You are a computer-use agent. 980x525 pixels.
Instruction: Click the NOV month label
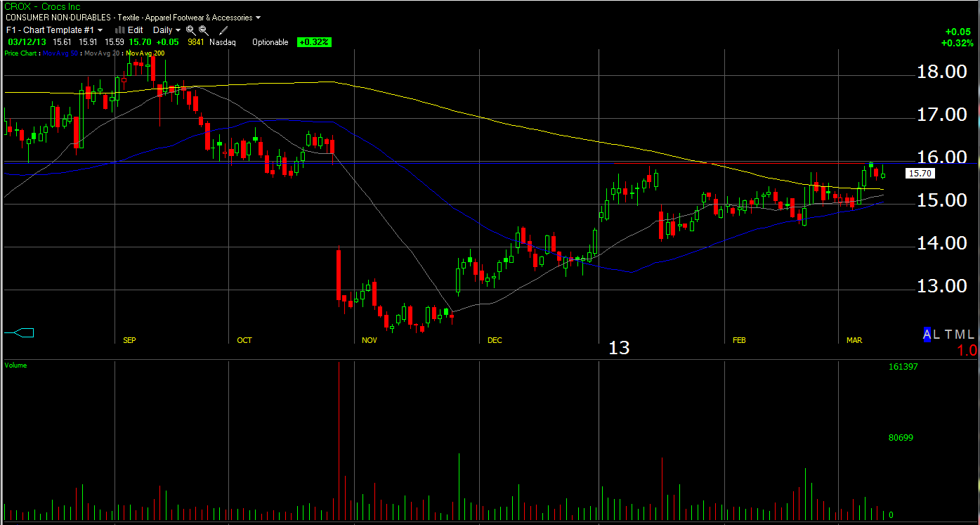(x=370, y=340)
